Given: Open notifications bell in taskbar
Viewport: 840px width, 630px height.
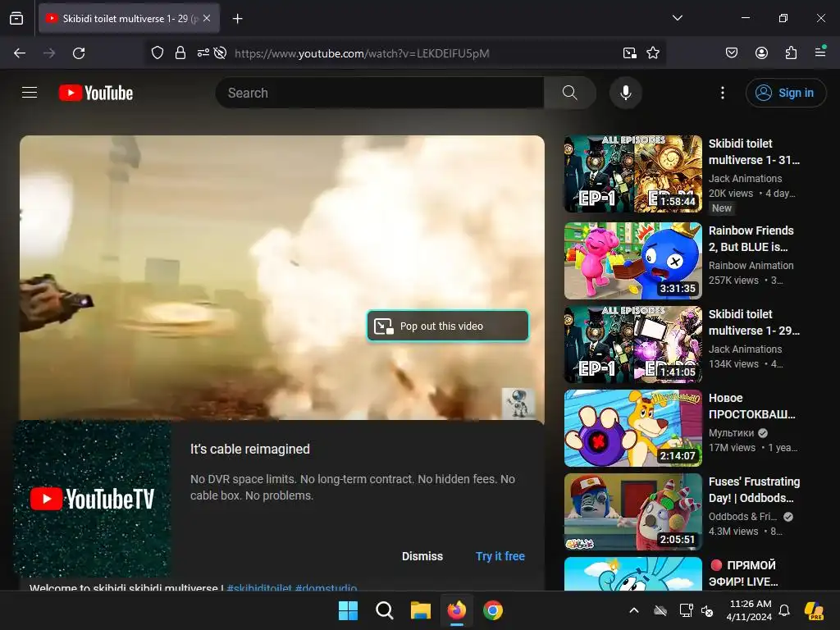Looking at the screenshot, I should 784,610.
